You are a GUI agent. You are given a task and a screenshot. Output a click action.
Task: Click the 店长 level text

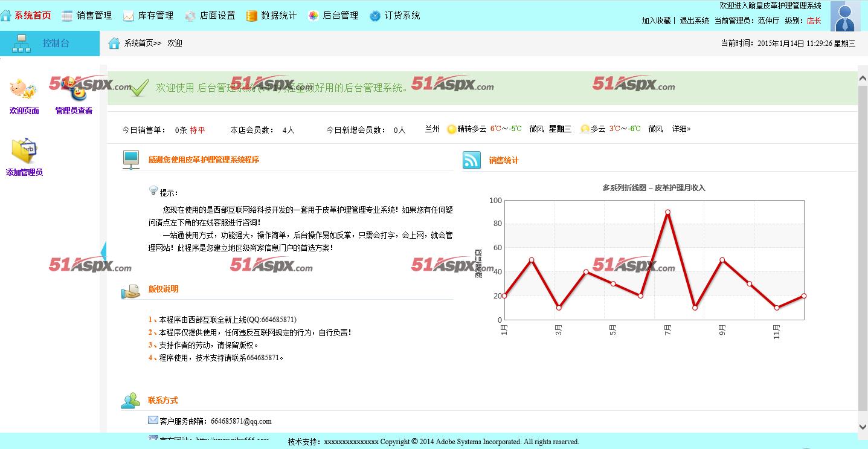[x=814, y=21]
